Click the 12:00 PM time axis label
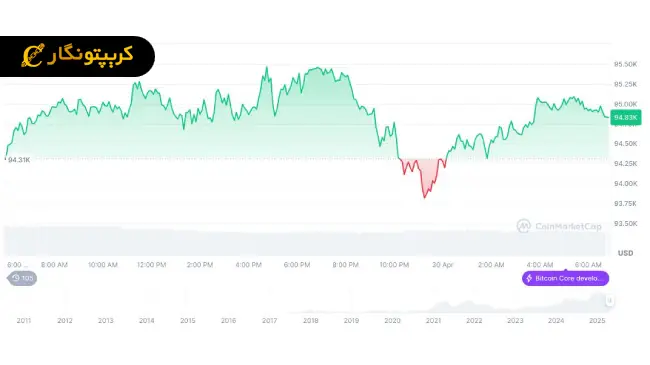Viewport: 650px width, 365px height. [151, 265]
